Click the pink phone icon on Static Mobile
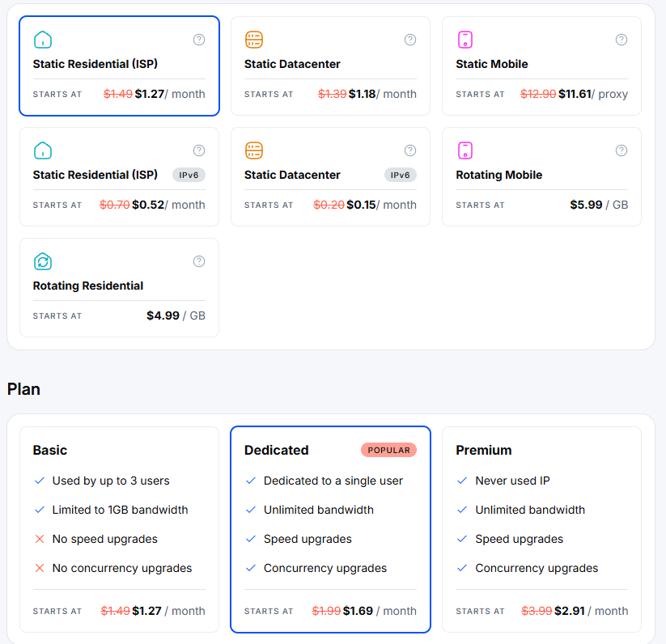Screen dimensions: 666x644 point(465,40)
